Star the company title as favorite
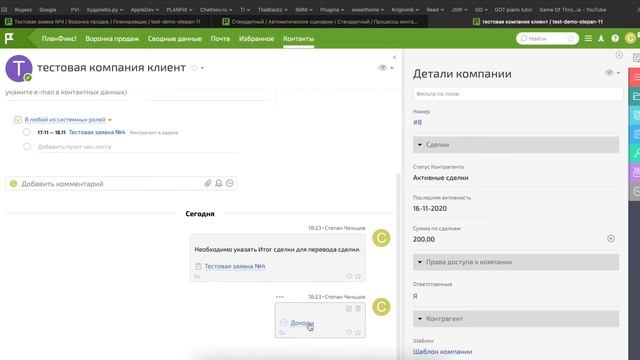The height and width of the screenshot is (360, 640). 194,68
